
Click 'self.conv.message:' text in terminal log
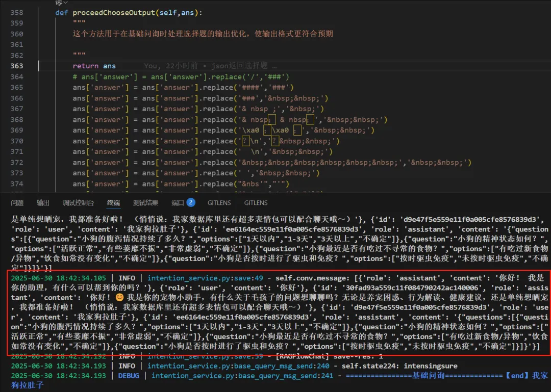click(312, 278)
